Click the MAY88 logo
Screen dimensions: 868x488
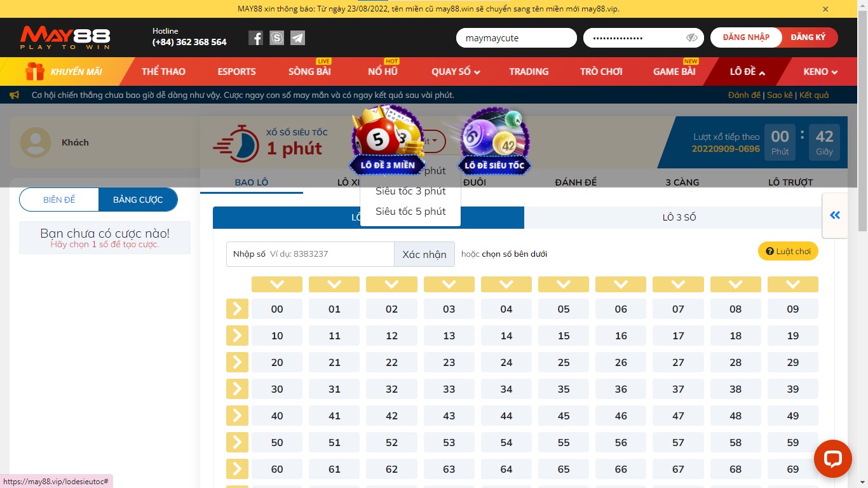click(x=65, y=38)
